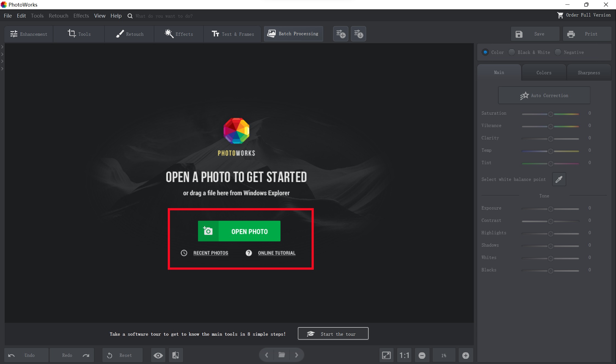
Task: Toggle the before/after compare icon
Action: tap(175, 355)
